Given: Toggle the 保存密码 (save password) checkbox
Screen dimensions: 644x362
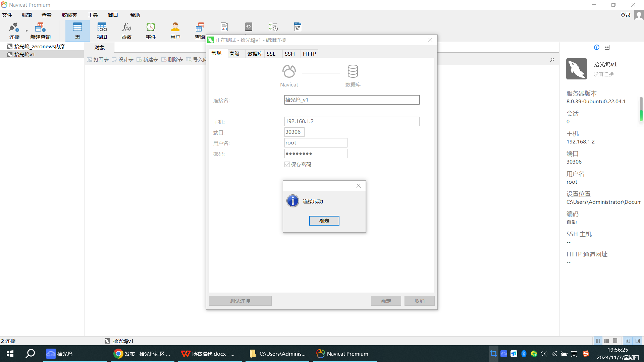Looking at the screenshot, I should pyautogui.click(x=287, y=164).
